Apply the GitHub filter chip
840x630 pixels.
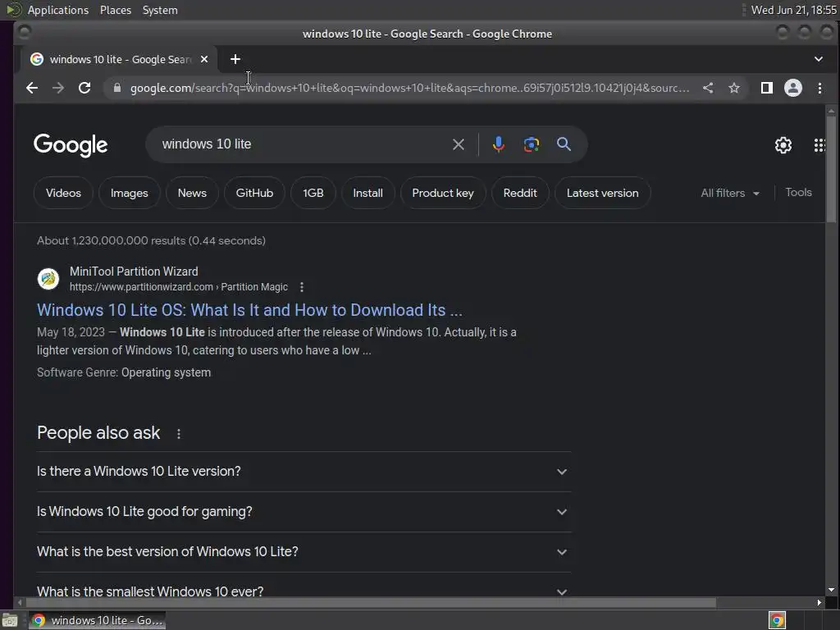coord(254,193)
